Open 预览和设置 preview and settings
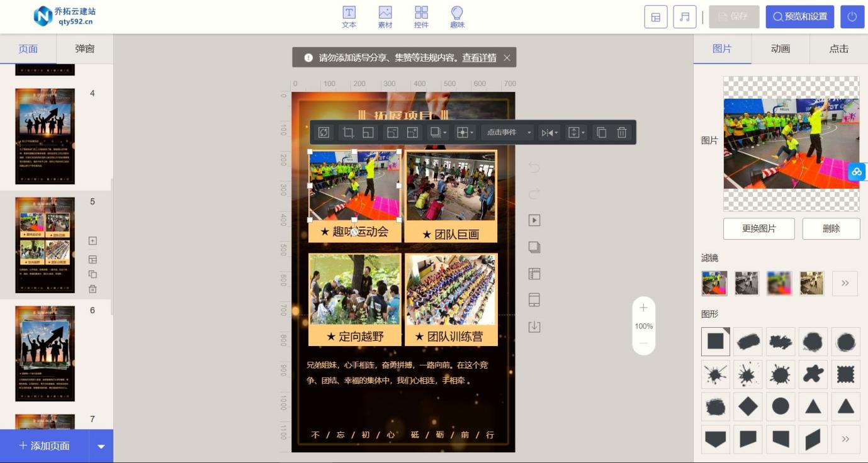Screen dimensions: 868x463 click(799, 16)
